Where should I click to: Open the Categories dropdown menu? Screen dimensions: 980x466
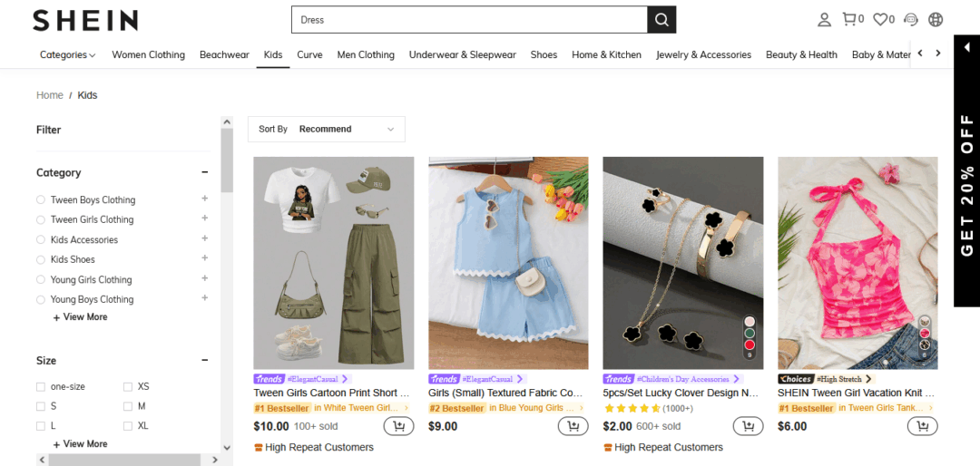click(67, 55)
